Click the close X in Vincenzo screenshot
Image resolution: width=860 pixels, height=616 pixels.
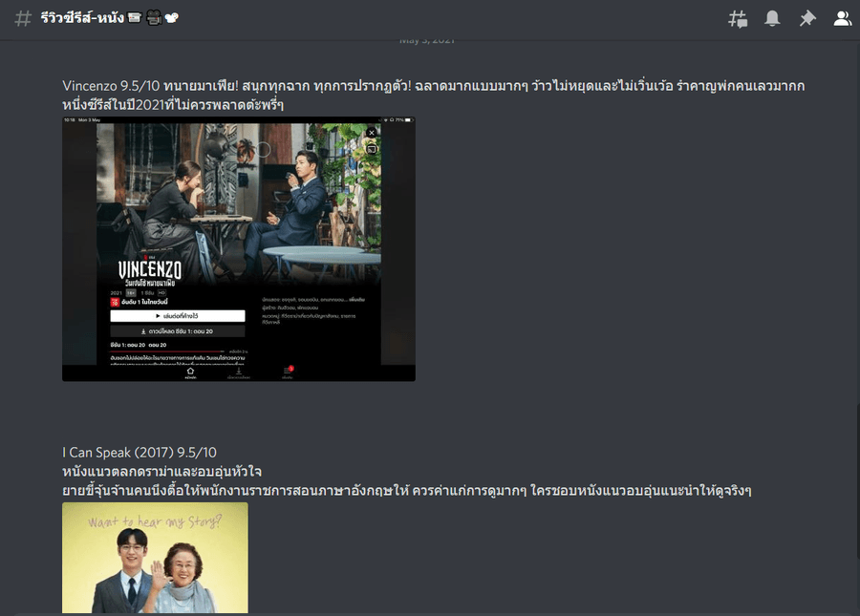point(372,133)
